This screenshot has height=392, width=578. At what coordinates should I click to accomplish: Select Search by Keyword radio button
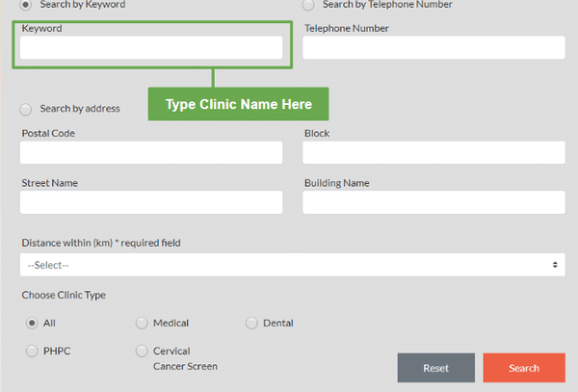click(x=25, y=5)
